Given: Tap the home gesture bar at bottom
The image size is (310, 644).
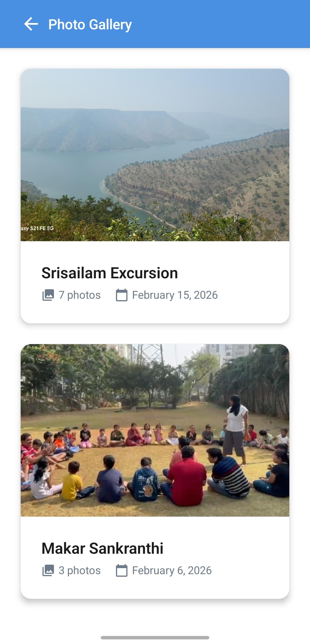Looking at the screenshot, I should coord(155,638).
